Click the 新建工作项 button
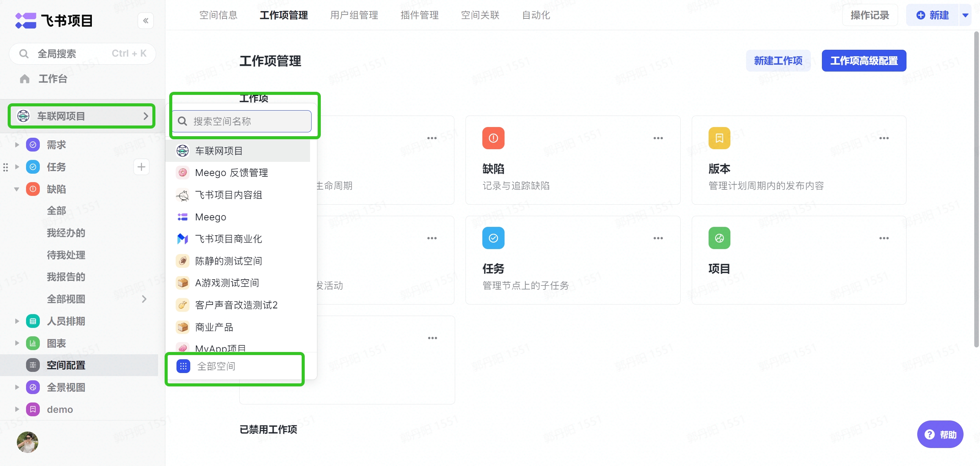980x466 pixels. coord(778,60)
